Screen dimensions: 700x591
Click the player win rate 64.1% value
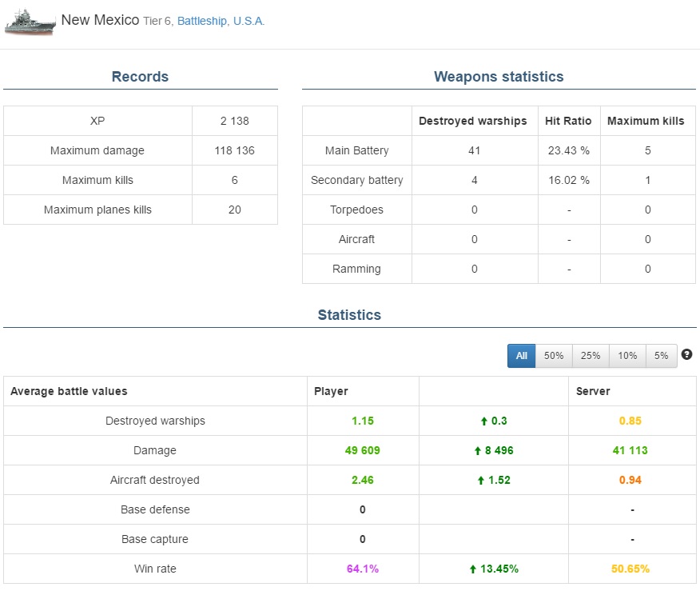pyautogui.click(x=363, y=569)
